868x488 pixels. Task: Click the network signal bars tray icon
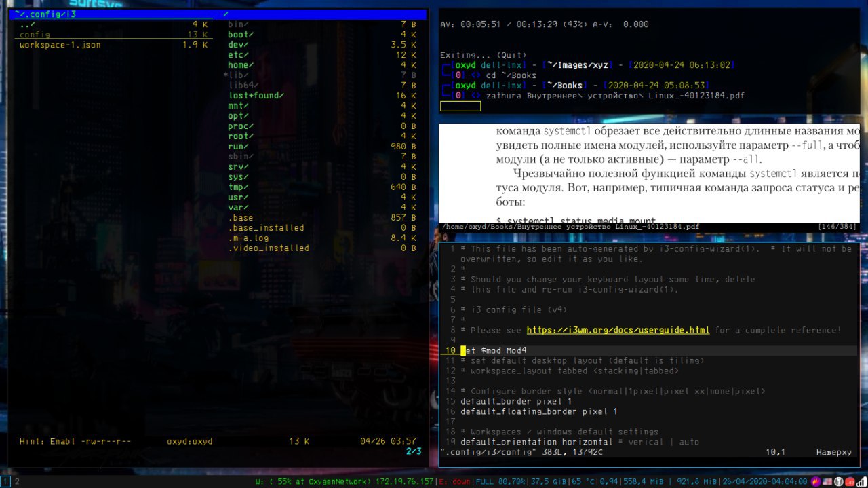pyautogui.click(x=861, y=481)
